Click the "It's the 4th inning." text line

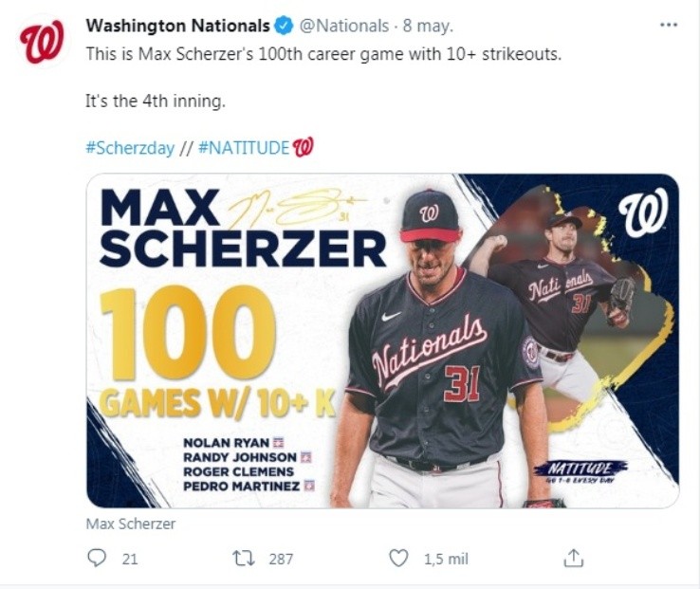[x=155, y=101]
